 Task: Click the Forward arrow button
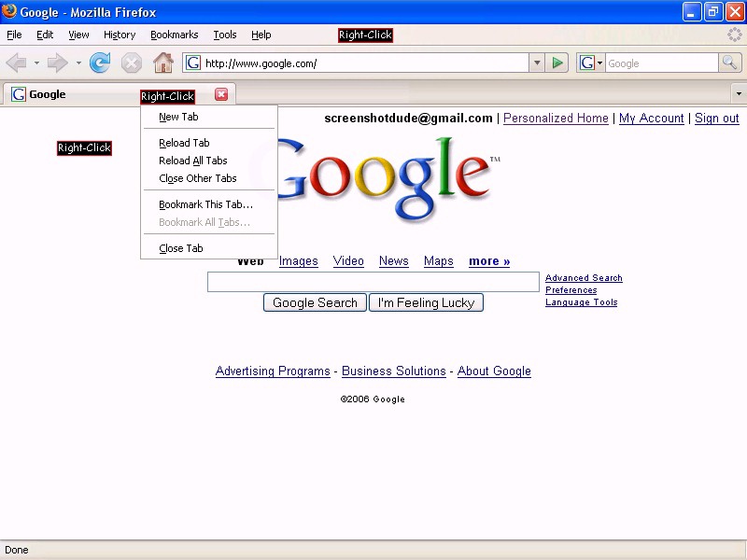click(58, 63)
